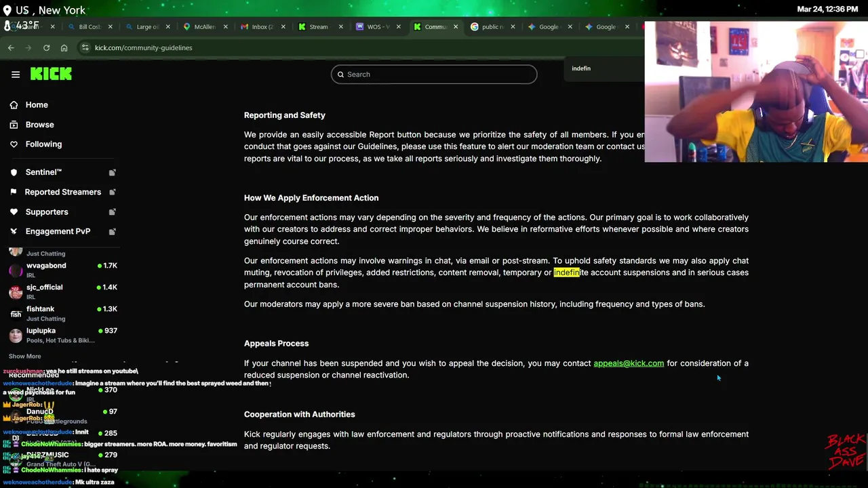
Task: Click the Home house icon
Action: pyautogui.click(x=14, y=105)
